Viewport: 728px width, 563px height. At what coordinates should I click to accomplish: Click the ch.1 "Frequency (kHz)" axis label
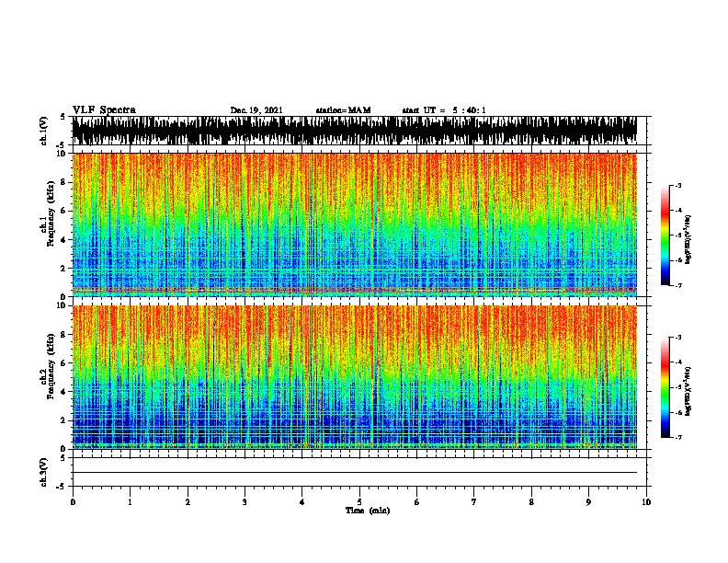coord(51,214)
